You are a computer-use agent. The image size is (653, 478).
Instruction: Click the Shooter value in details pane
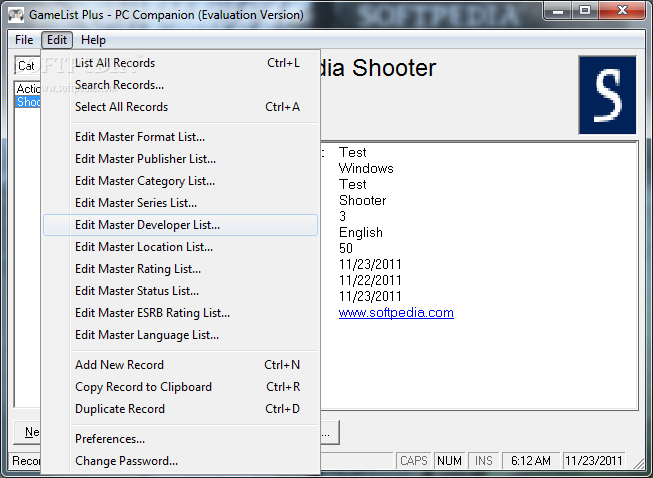click(363, 201)
